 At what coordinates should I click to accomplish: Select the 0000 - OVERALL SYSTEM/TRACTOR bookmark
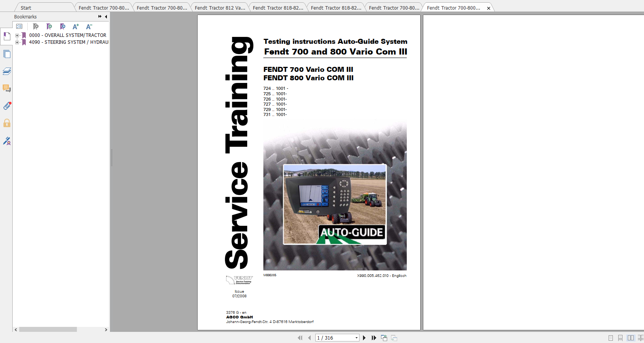coord(68,35)
